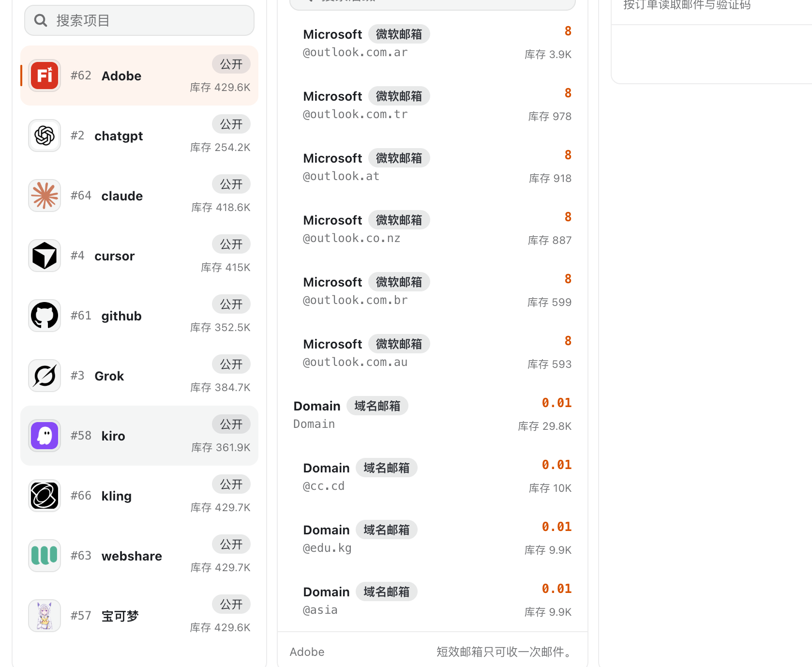The width and height of the screenshot is (812, 667).
Task: Select Microsoft @outlook.com.au mailbox
Action: coord(433,352)
